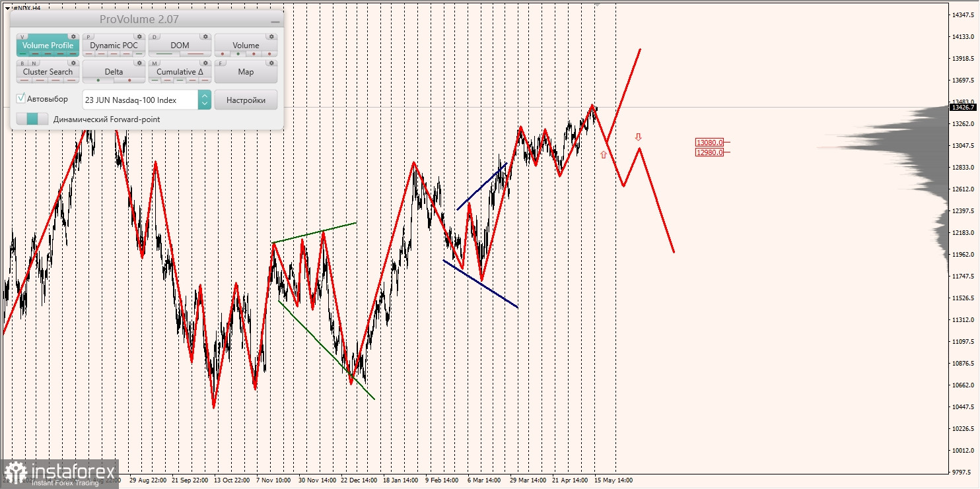Select the lower dark blue trend line
This screenshot has width=980, height=489.
[480, 284]
